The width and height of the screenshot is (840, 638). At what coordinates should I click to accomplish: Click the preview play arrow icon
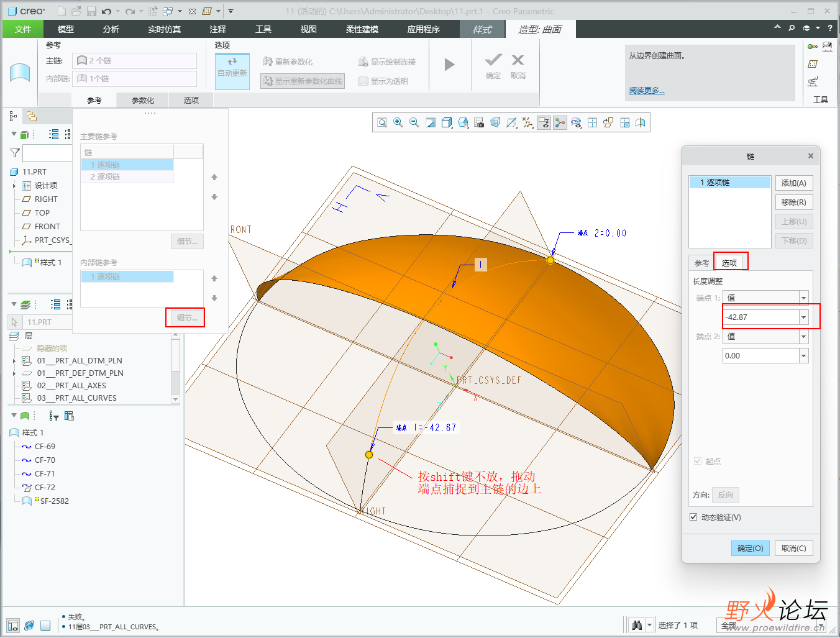coord(450,65)
